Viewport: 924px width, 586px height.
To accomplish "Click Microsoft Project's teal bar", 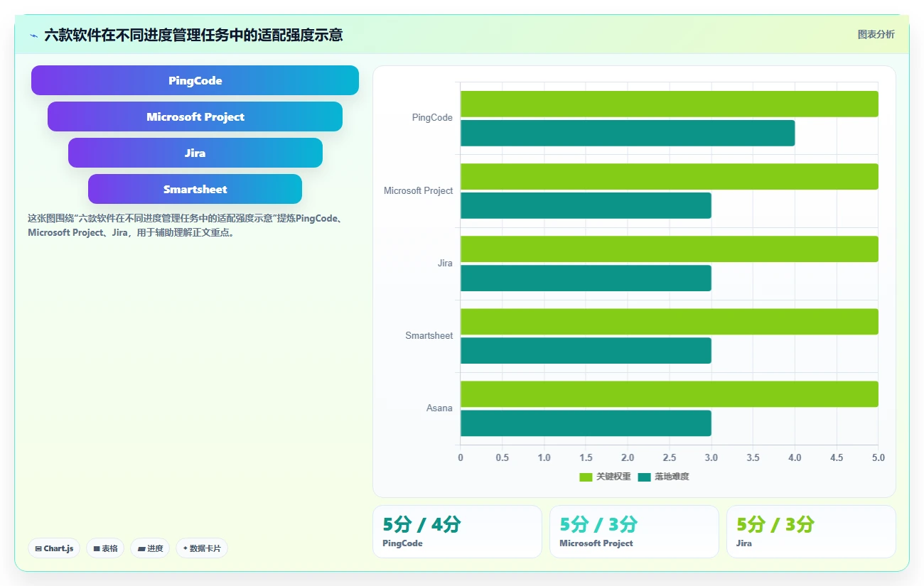I will (x=586, y=205).
